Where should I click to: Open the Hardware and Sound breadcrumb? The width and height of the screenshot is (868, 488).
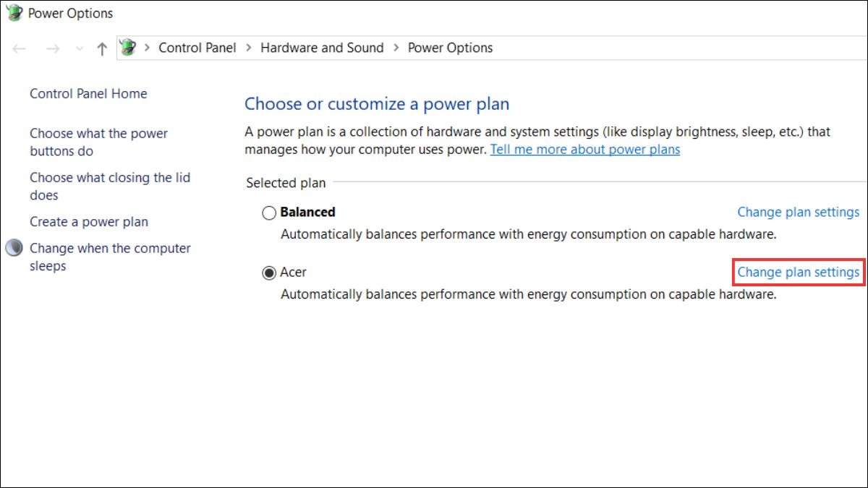[322, 48]
